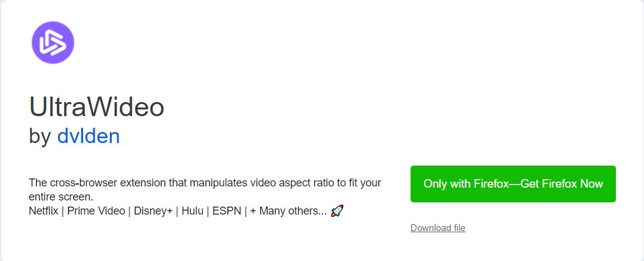The width and height of the screenshot is (644, 261).
Task: Click the Disney+ text in supported list
Action: pos(153,211)
